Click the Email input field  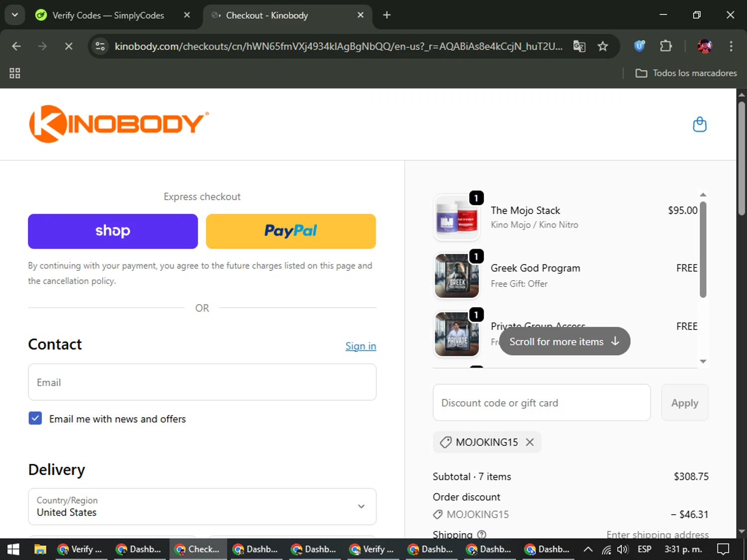(202, 382)
